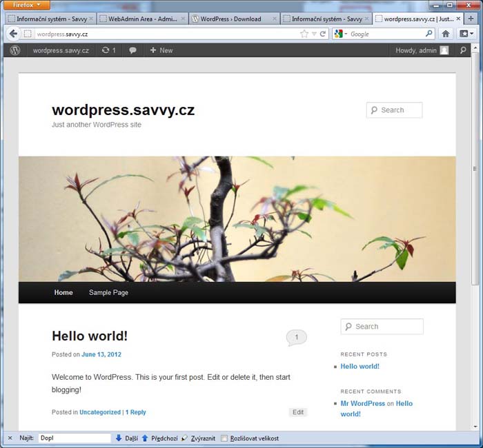Switch to WordPress Download tab
Image resolution: width=483 pixels, height=448 pixels.
coord(234,19)
